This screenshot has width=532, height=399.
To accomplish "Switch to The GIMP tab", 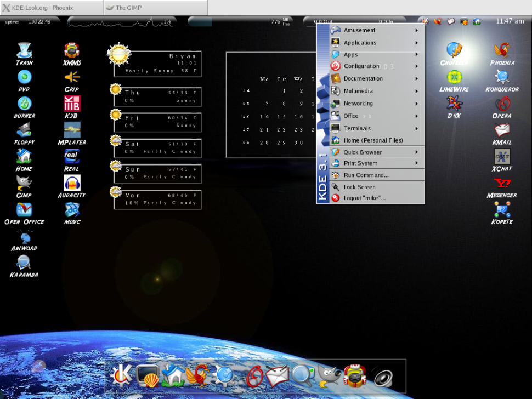I will [155, 8].
